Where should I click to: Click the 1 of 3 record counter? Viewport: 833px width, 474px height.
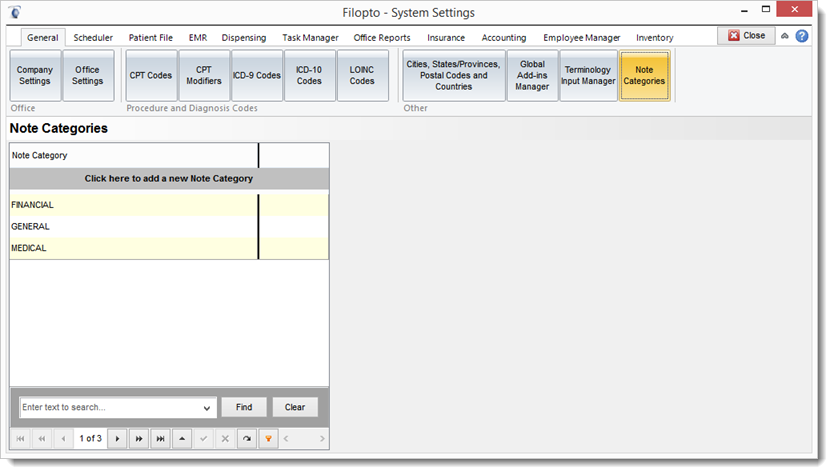[90, 439]
